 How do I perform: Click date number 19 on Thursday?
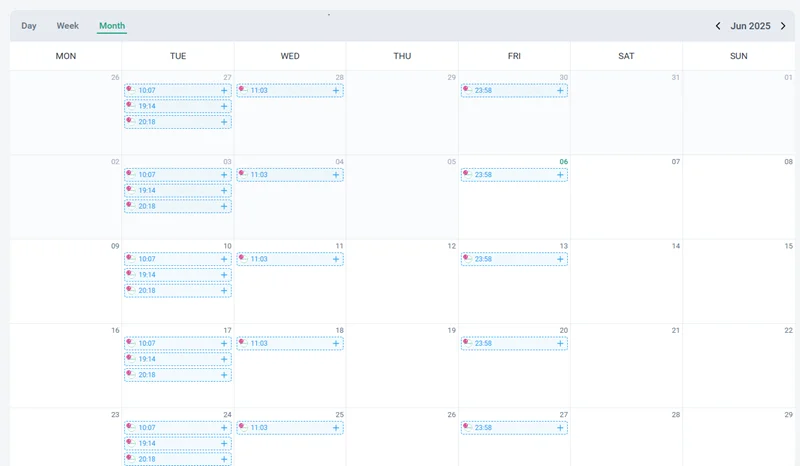(x=452, y=330)
